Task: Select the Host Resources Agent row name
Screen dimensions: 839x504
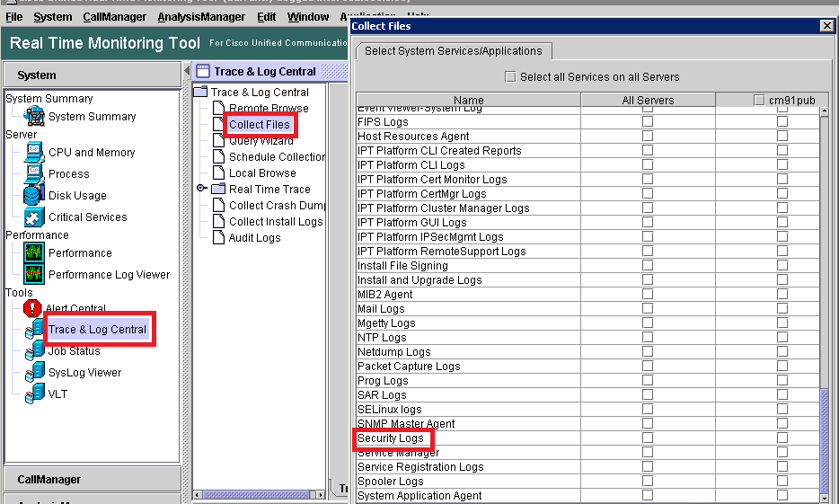Action: pos(413,136)
